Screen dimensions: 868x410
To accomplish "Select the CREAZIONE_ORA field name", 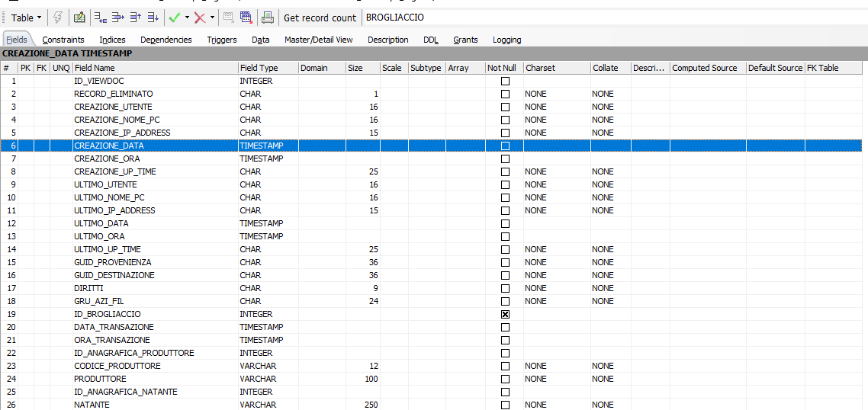I will coord(106,159).
